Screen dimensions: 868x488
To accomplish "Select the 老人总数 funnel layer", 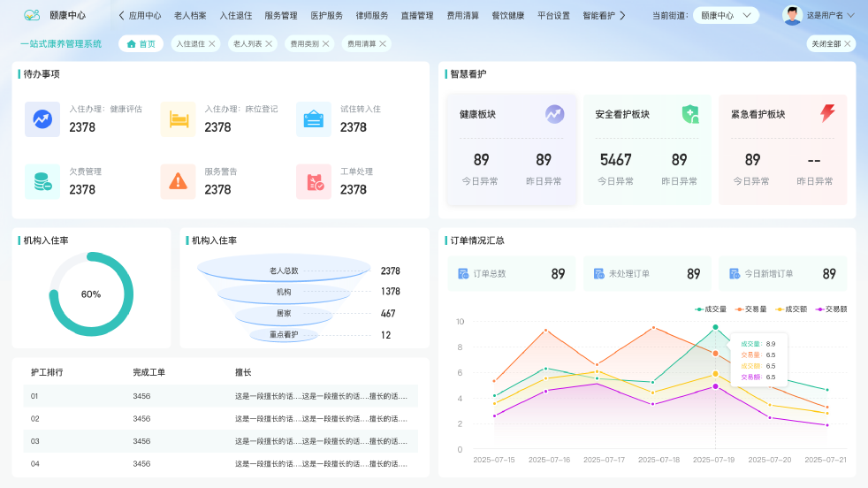I will coord(284,271).
